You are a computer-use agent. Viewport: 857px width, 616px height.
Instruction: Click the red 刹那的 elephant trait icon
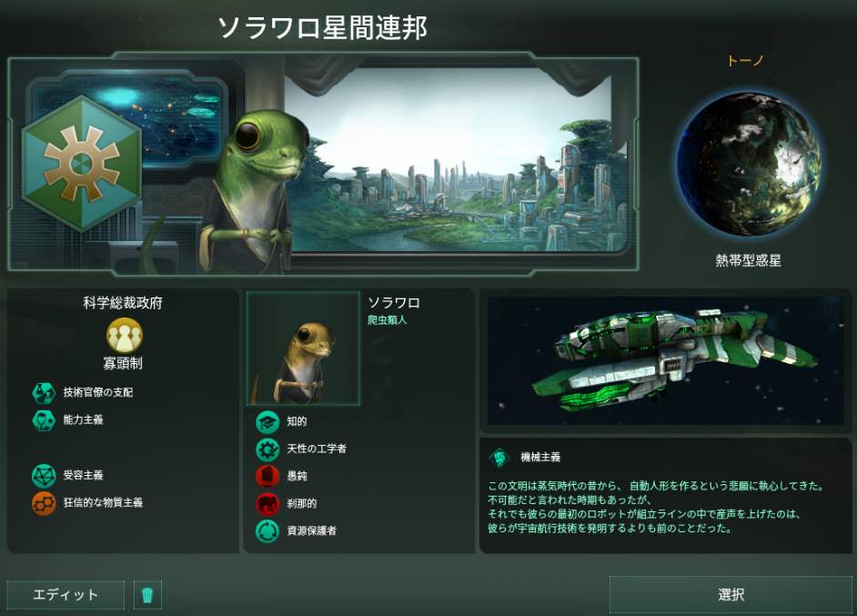(x=267, y=503)
